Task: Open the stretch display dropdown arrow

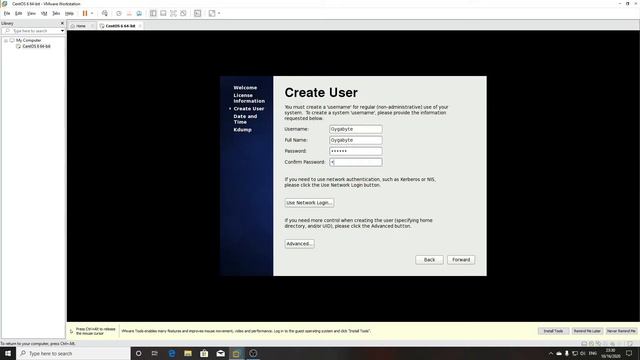Action: pos(219,13)
